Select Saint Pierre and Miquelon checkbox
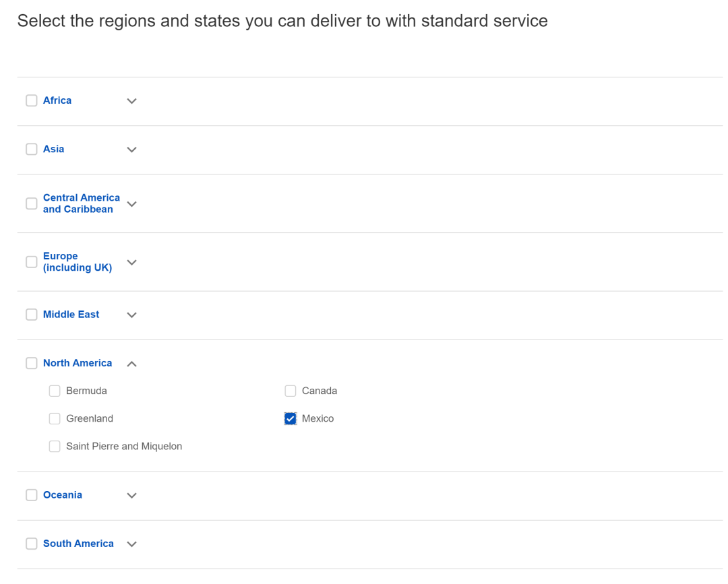728x584 pixels. pyautogui.click(x=55, y=447)
